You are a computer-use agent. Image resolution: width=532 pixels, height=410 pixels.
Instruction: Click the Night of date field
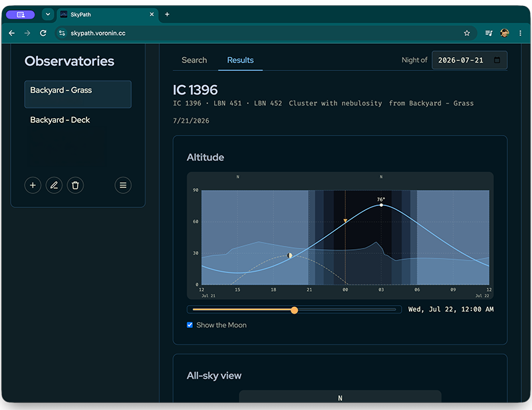pos(469,60)
